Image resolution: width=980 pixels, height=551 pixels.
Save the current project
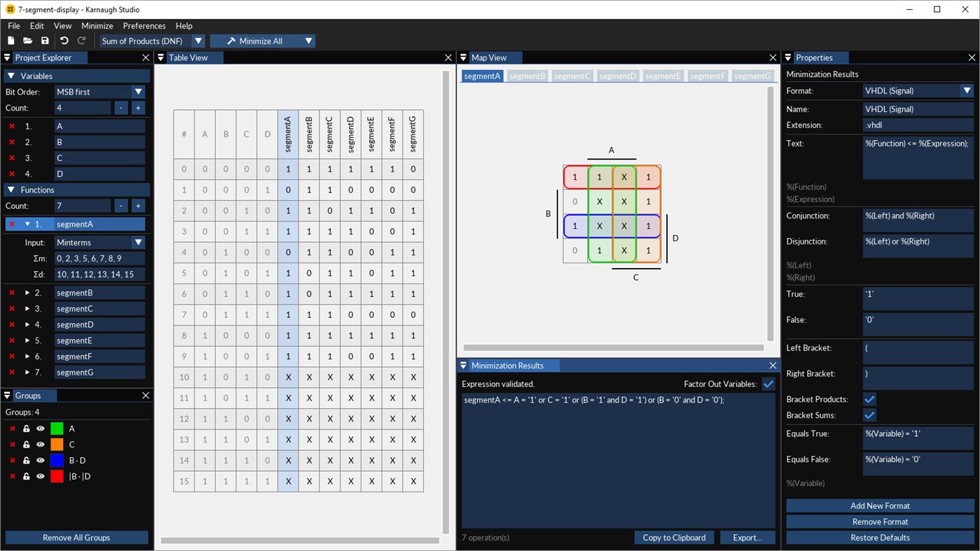coord(44,41)
